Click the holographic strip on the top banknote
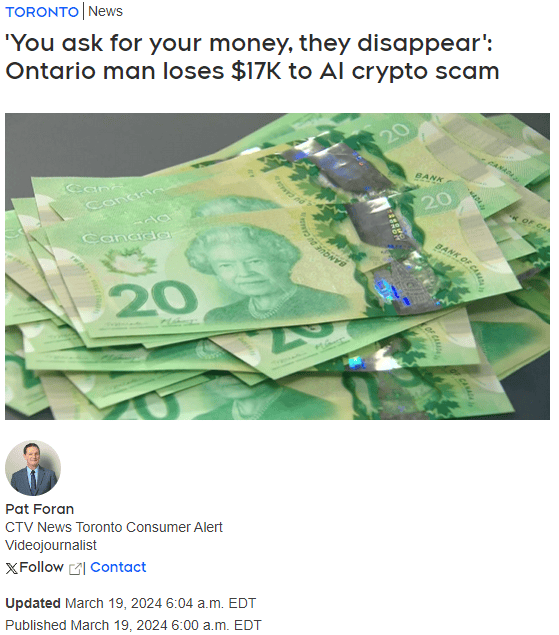Image resolution: width=559 pixels, height=635 pixels. coord(363,227)
